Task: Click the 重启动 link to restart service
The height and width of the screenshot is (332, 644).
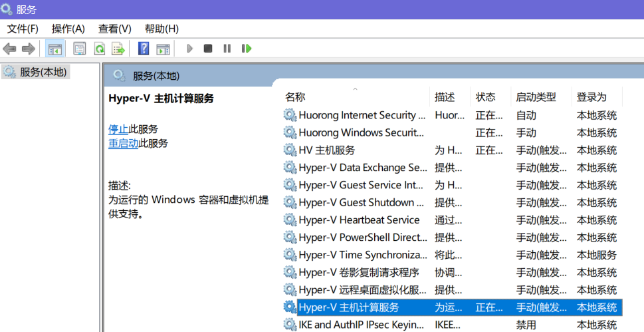Action: click(123, 144)
